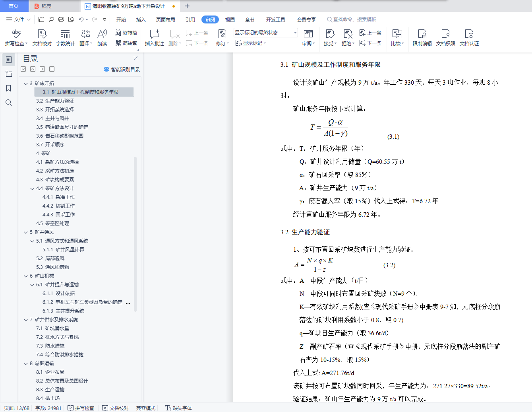The image size is (532, 412).
Task: Click the save icon in quick toolbar
Action: [x=41, y=19]
